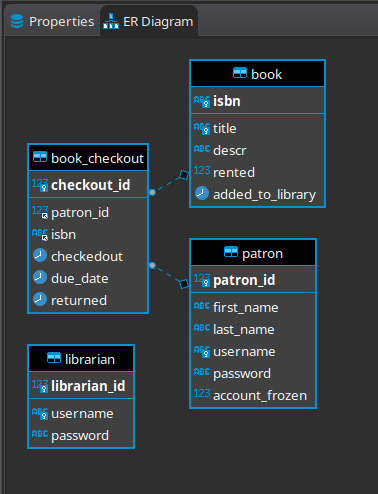Select the librarian table header
This screenshot has width=378, height=494.
pyautogui.click(x=81, y=359)
